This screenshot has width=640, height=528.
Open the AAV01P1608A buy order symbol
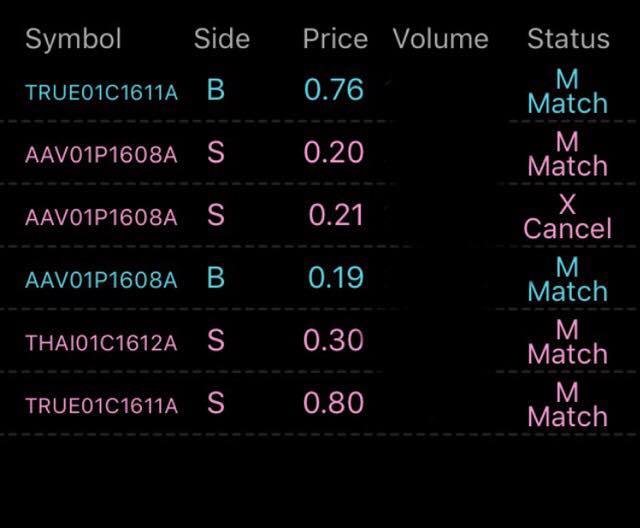click(101, 280)
